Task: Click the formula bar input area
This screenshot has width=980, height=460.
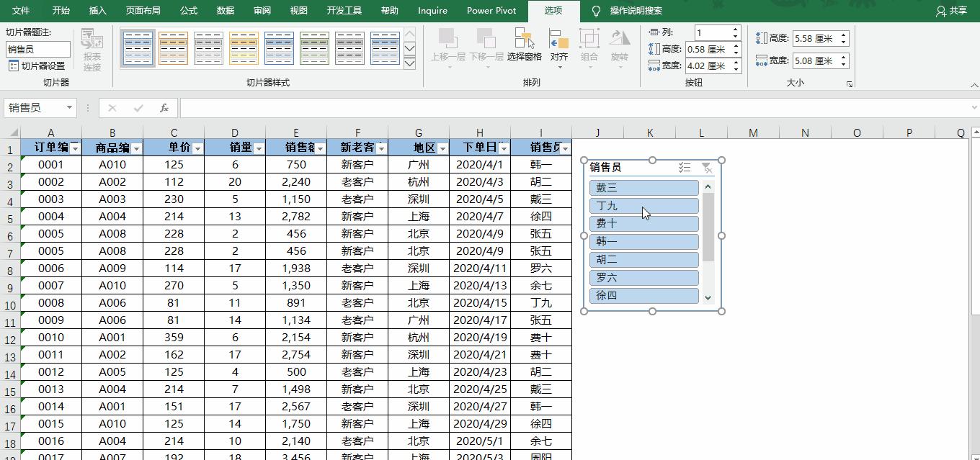Action: coord(573,108)
